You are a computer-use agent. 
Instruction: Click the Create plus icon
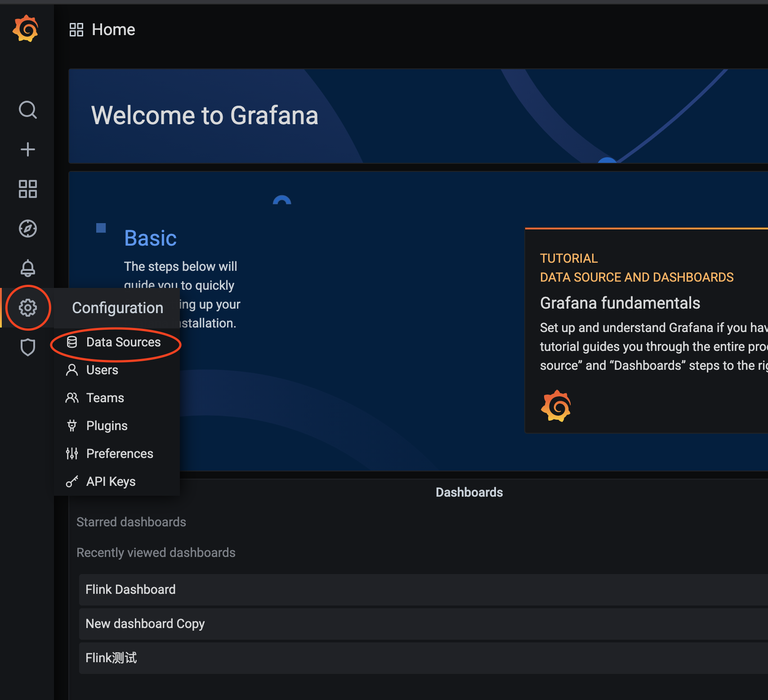pos(28,149)
